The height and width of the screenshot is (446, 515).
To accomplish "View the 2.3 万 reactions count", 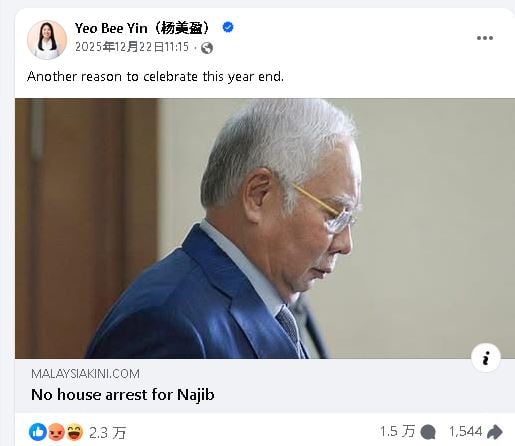I will coord(108,433).
